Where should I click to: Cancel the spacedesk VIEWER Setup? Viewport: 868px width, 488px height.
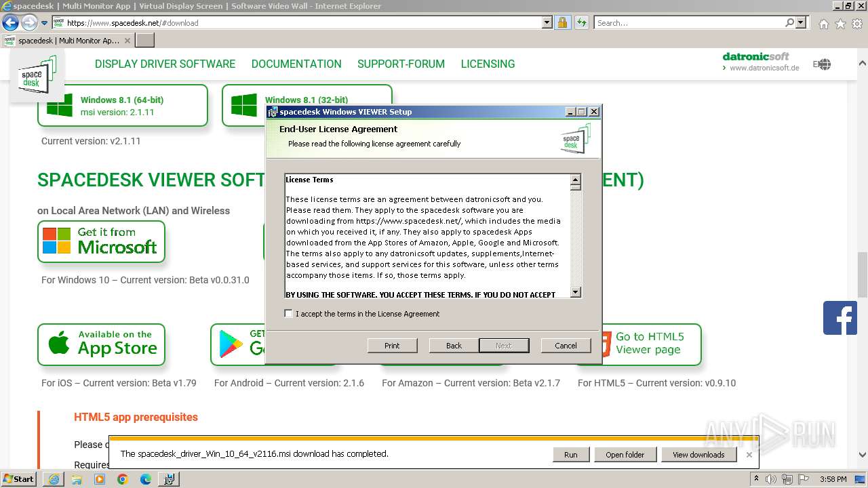coord(566,346)
